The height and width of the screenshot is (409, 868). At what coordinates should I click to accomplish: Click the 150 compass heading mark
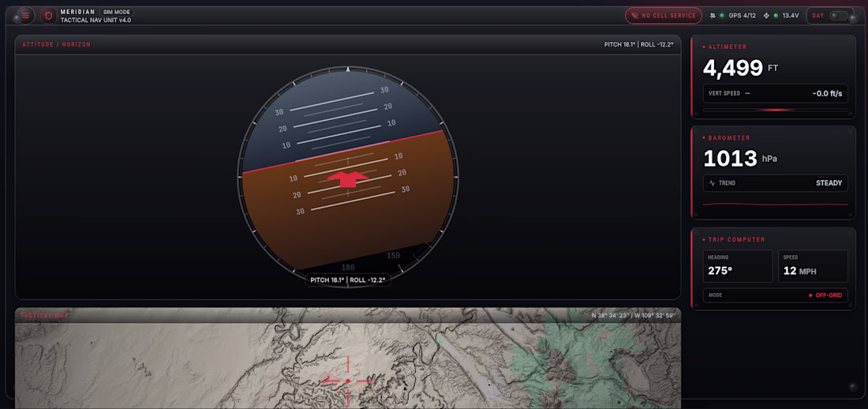coord(393,256)
